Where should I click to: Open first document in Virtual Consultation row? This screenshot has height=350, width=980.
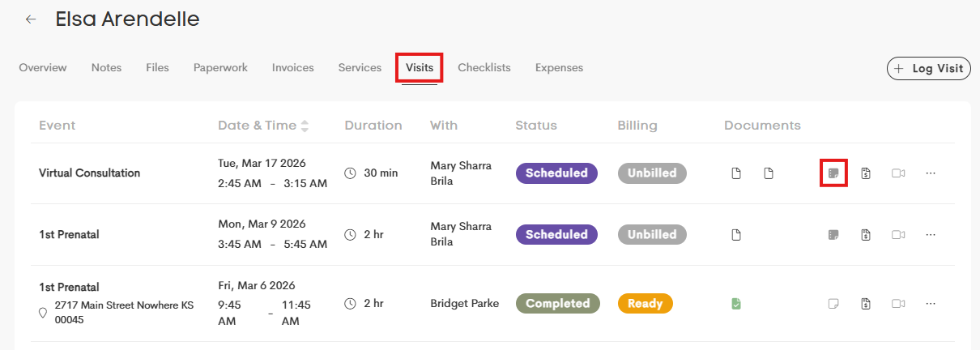pos(736,173)
